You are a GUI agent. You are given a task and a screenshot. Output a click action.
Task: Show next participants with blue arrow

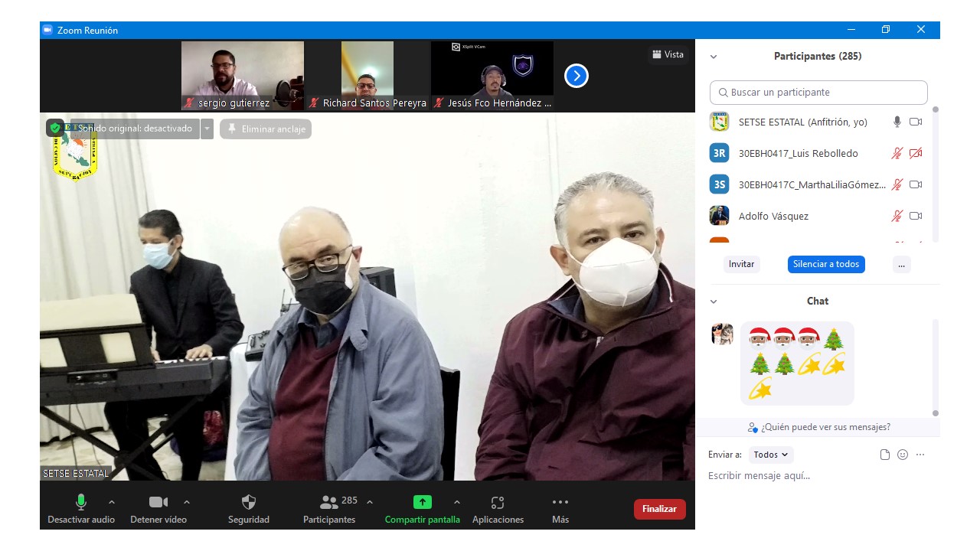tap(577, 76)
